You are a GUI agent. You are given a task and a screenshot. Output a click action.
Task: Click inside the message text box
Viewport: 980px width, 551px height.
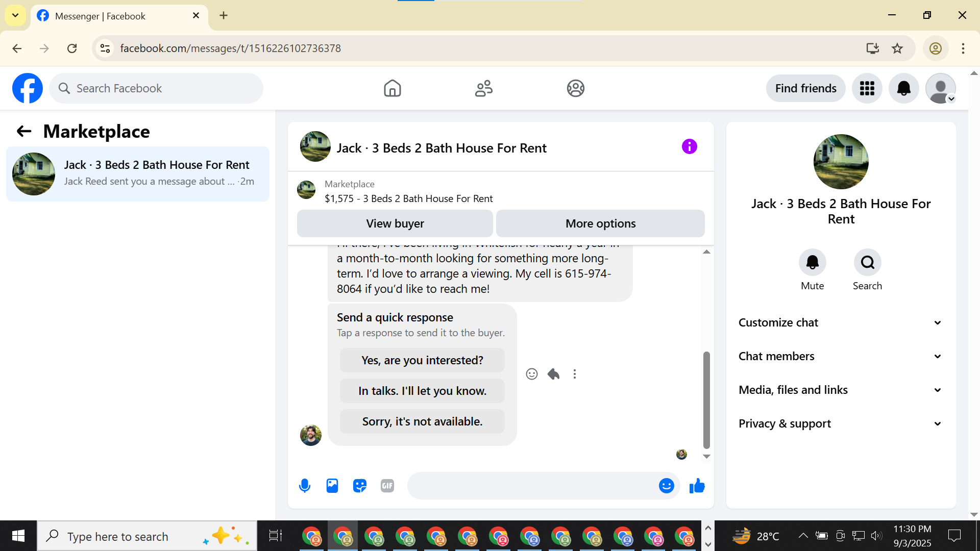pos(531,486)
